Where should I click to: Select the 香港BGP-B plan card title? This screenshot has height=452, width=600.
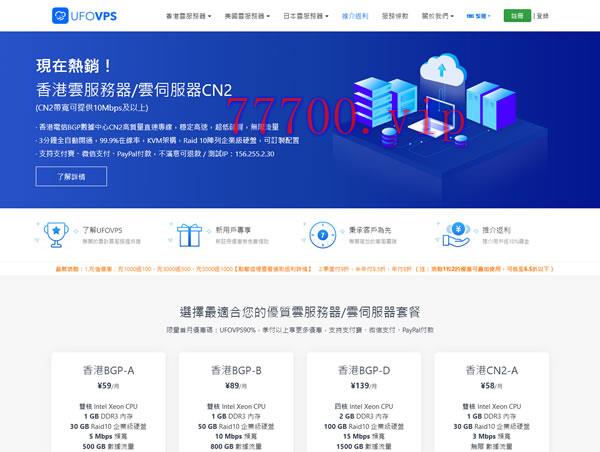(236, 370)
